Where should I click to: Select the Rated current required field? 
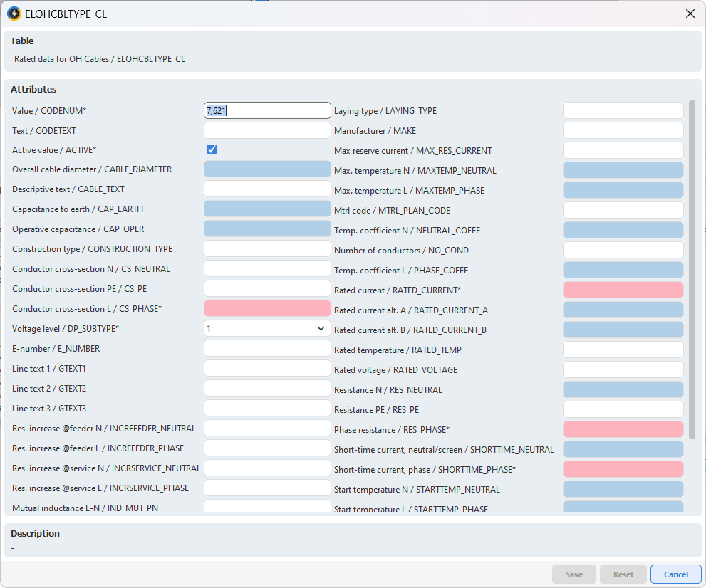[x=623, y=290]
